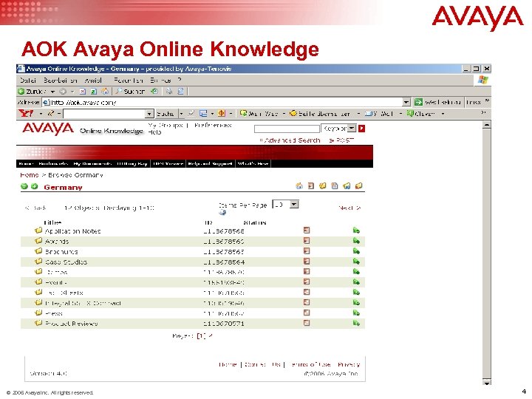This screenshot has height=399, width=532.
Task: Click the red document icon in Application Notes row
Action: click(307, 231)
